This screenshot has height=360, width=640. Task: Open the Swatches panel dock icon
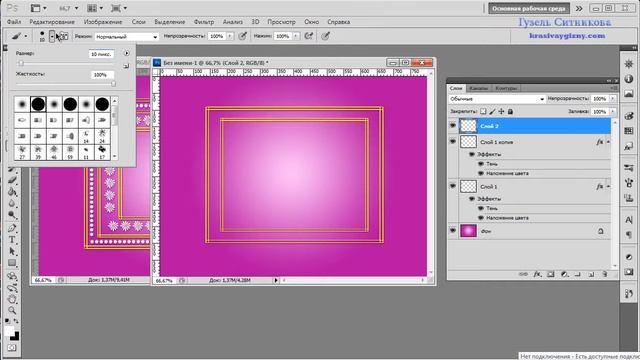tap(629, 131)
